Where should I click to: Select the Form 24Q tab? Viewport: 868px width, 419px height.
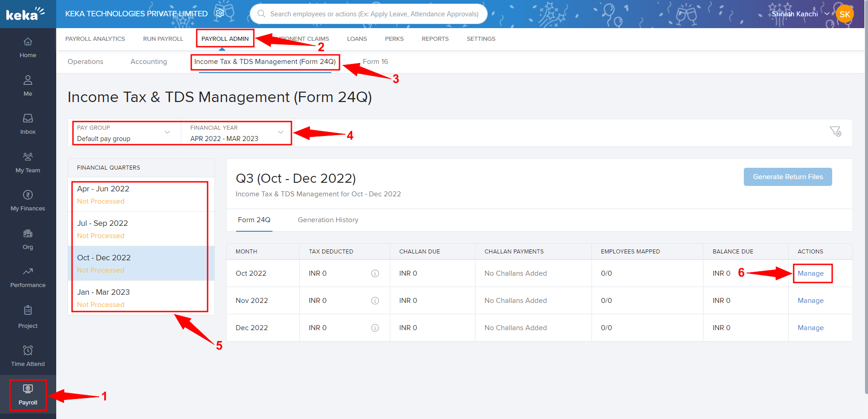254,220
